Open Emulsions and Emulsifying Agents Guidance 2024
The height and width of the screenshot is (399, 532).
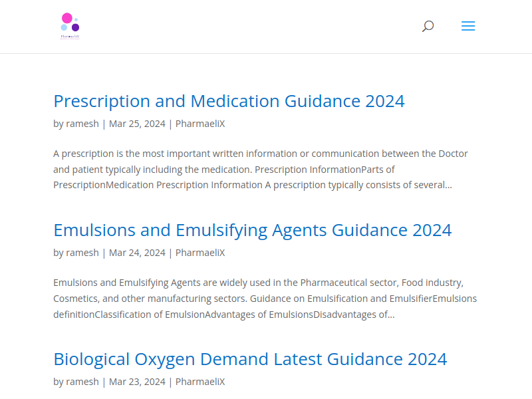coord(253,230)
